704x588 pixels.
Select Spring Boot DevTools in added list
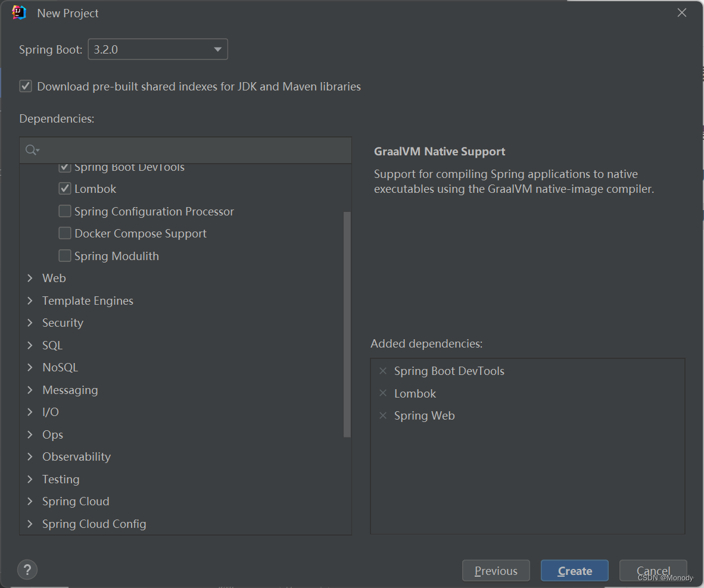coord(449,371)
